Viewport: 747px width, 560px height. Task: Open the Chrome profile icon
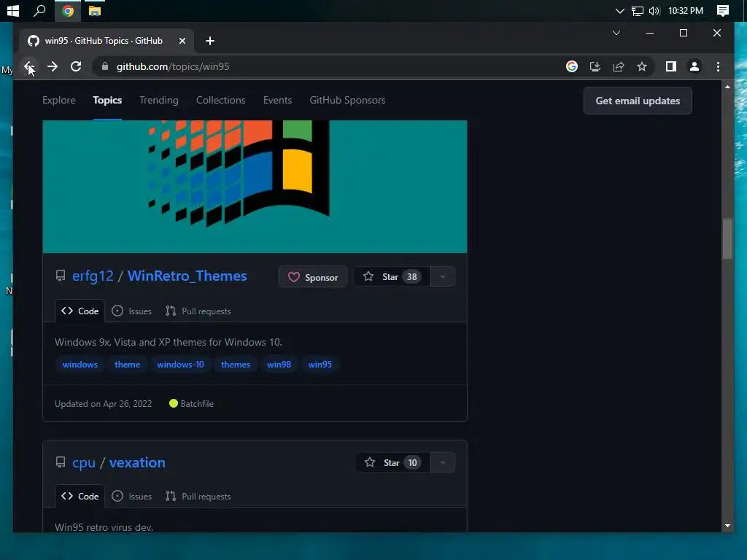coord(694,66)
